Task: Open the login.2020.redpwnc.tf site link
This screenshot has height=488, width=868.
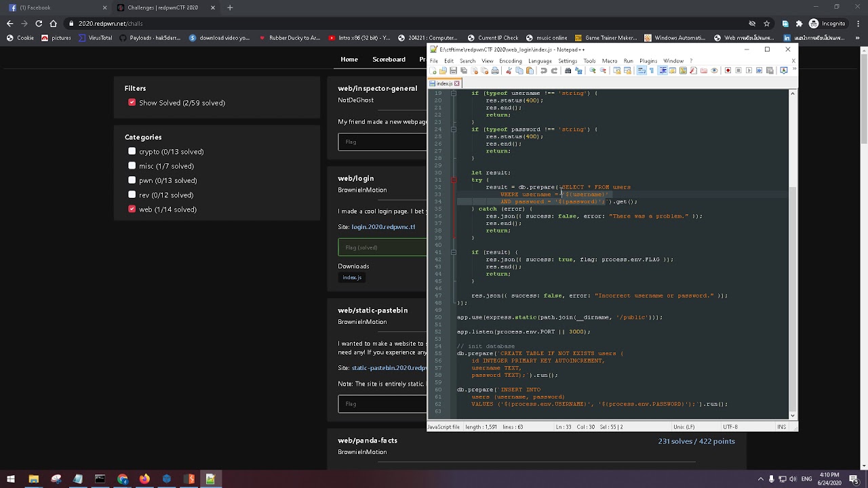Action: click(383, 227)
